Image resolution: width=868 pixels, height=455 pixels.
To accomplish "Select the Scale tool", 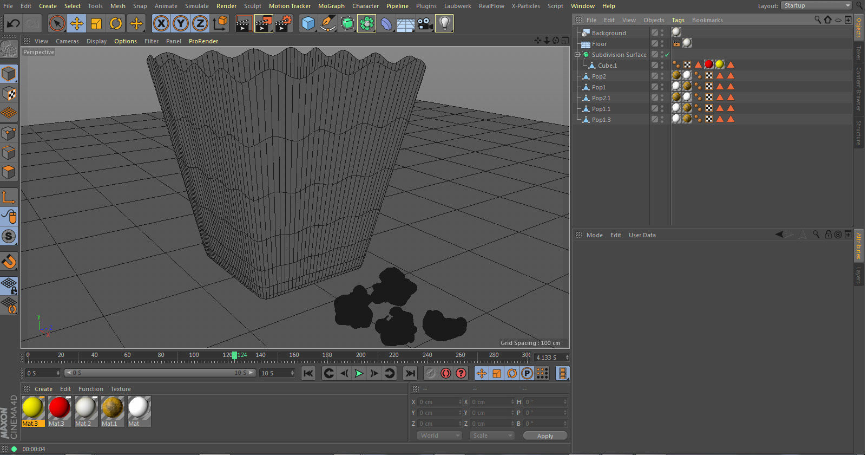I will click(96, 23).
